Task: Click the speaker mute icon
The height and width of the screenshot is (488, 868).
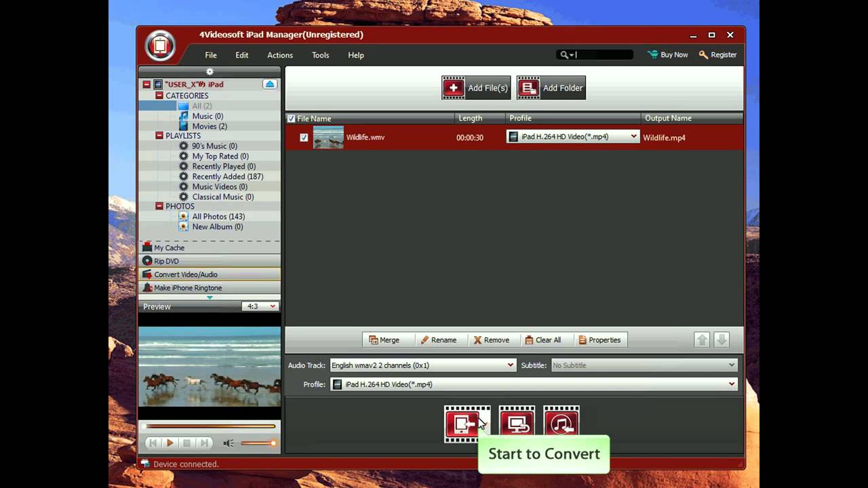Action: click(229, 443)
